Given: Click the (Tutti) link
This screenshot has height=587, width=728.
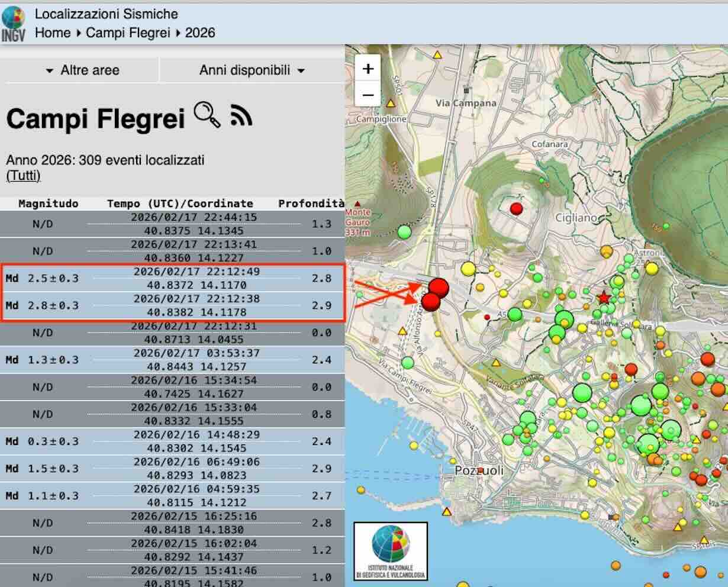Looking at the screenshot, I should [23, 176].
